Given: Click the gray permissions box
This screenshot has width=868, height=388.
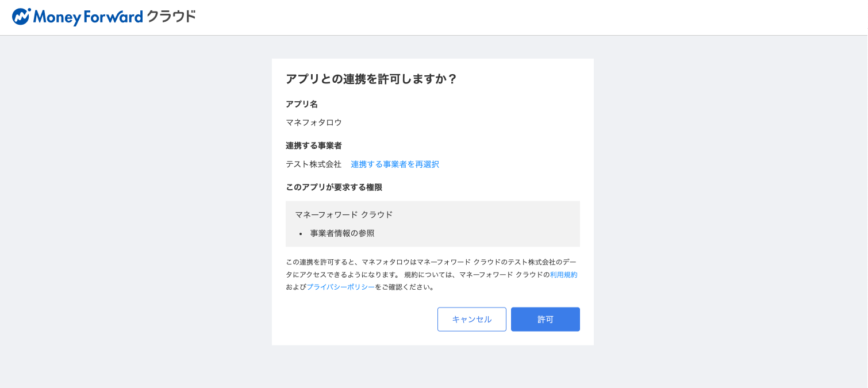Looking at the screenshot, I should coord(432,224).
